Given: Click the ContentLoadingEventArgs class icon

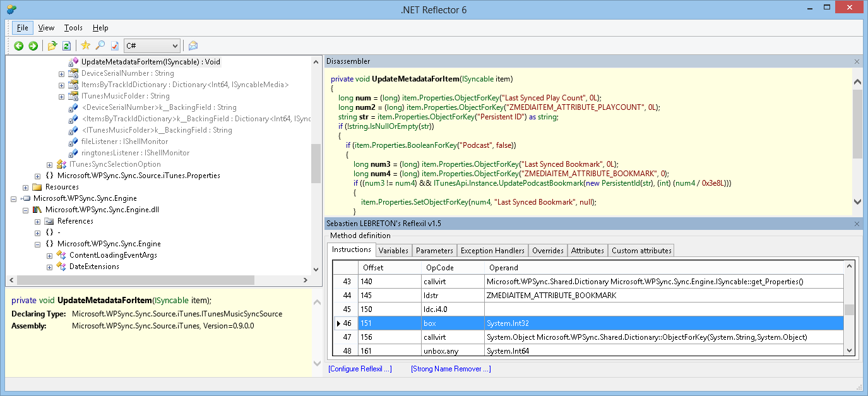Looking at the screenshot, I should (x=61, y=255).
